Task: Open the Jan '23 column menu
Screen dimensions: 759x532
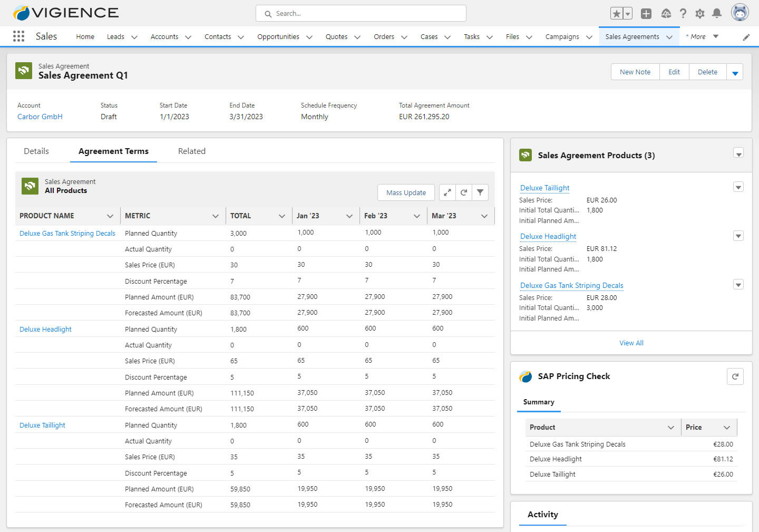Action: pyautogui.click(x=349, y=216)
